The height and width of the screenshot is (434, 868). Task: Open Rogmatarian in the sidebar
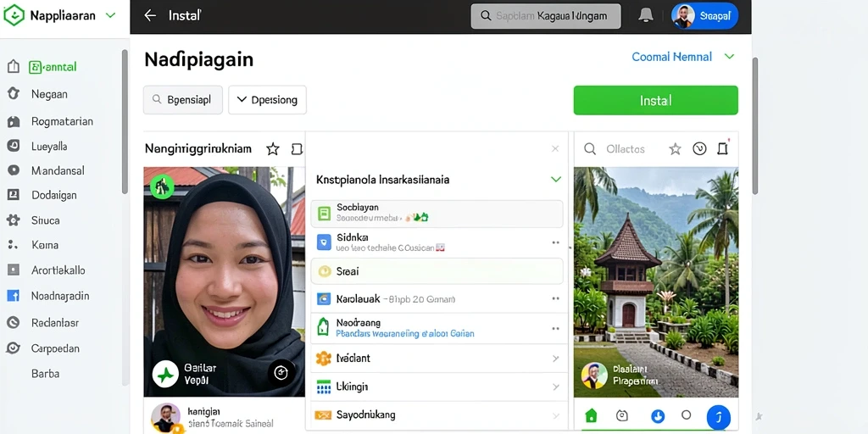coord(62,121)
